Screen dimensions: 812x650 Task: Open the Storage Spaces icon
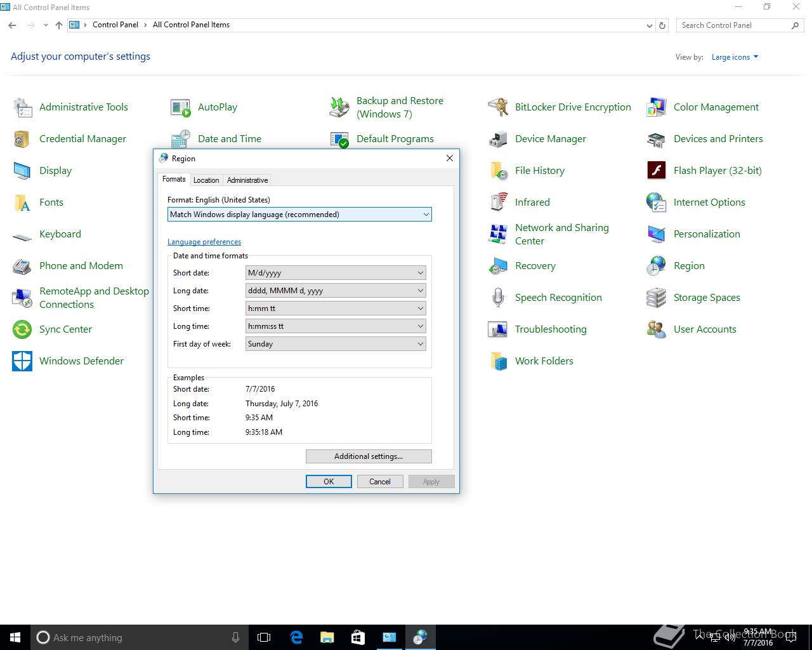pyautogui.click(x=657, y=298)
